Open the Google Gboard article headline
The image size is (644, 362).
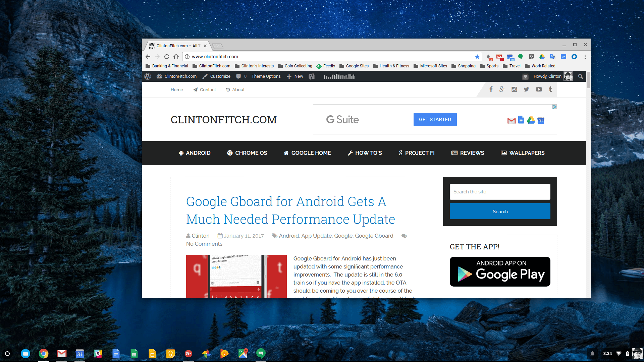(290, 210)
